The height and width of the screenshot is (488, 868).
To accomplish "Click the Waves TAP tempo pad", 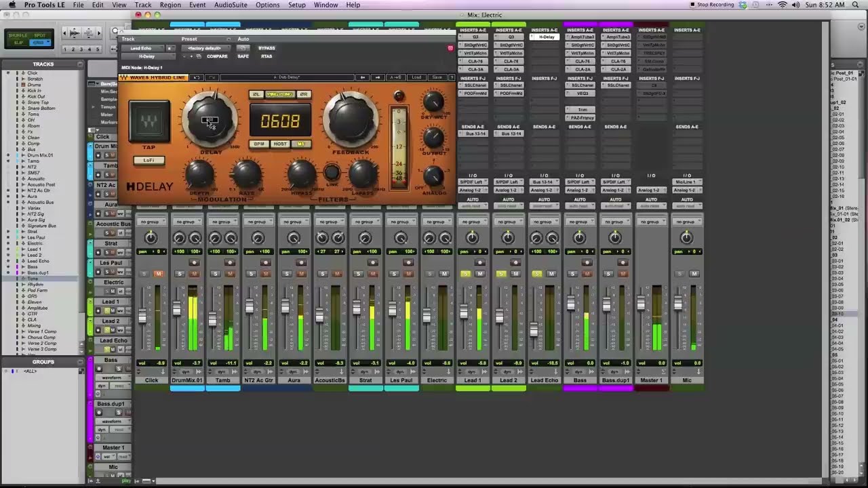I will click(149, 121).
